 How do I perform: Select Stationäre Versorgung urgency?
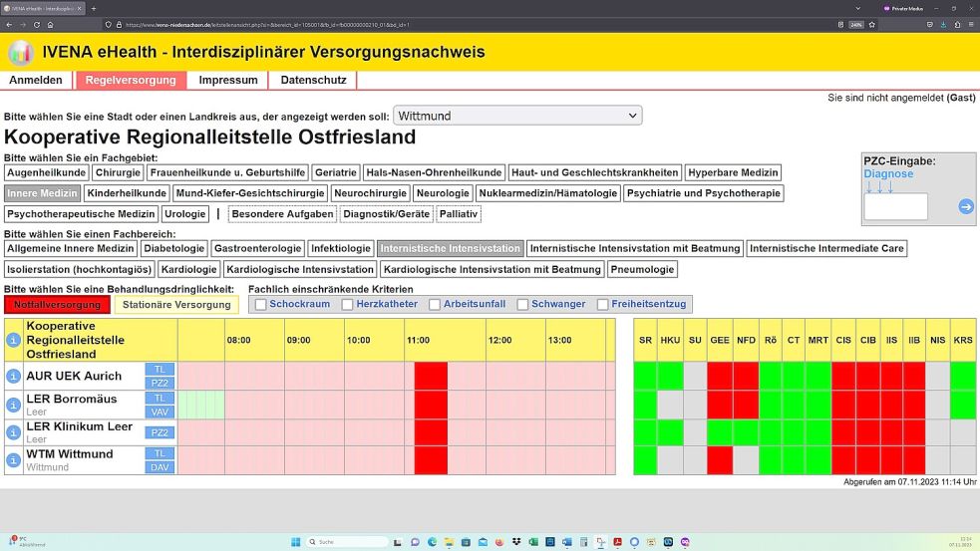coord(176,305)
